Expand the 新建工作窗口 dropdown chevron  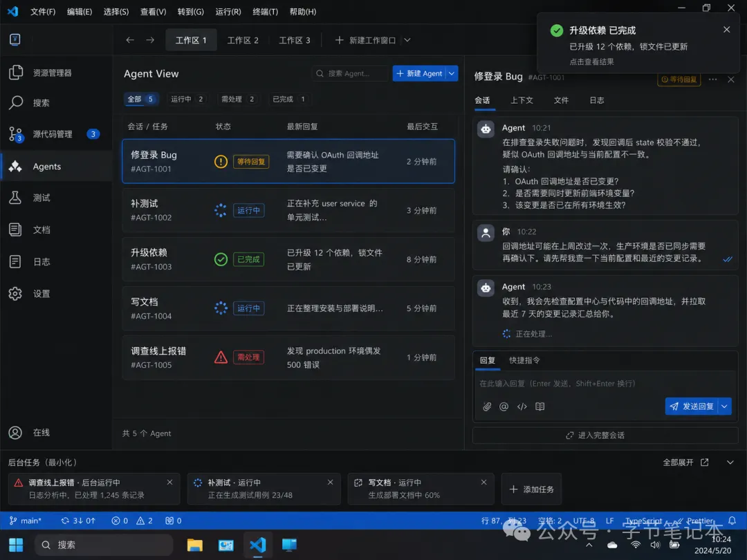(407, 40)
